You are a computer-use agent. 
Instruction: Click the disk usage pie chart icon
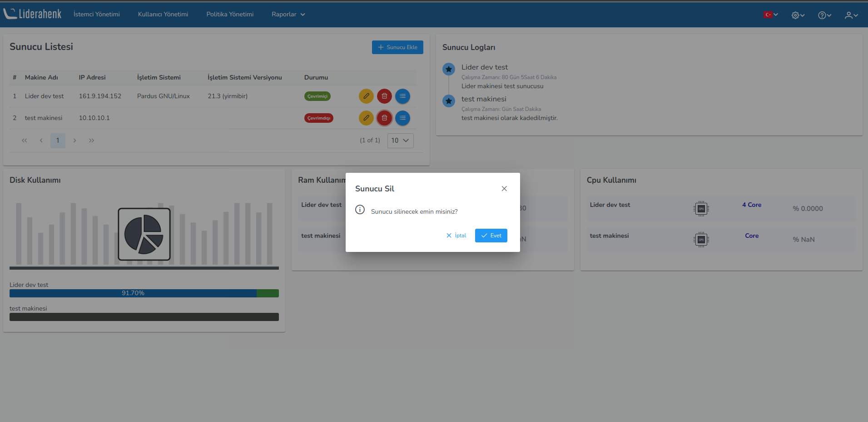[x=144, y=234]
